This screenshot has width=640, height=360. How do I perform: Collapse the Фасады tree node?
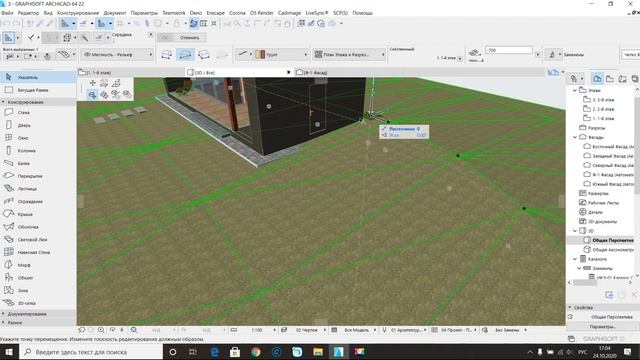point(575,137)
